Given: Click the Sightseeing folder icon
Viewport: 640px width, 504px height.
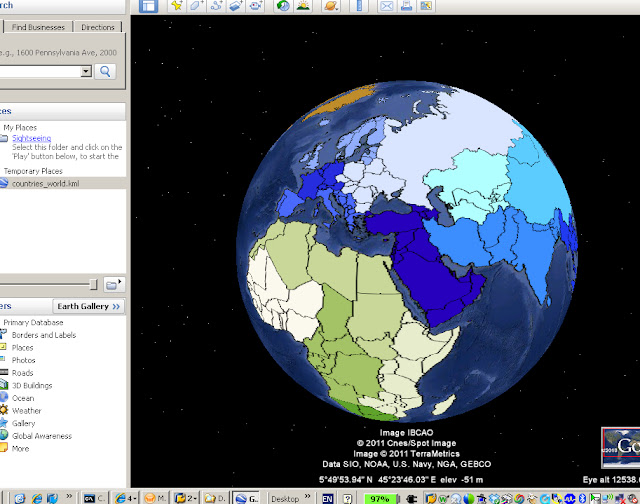Looking at the screenshot, I should (4, 138).
